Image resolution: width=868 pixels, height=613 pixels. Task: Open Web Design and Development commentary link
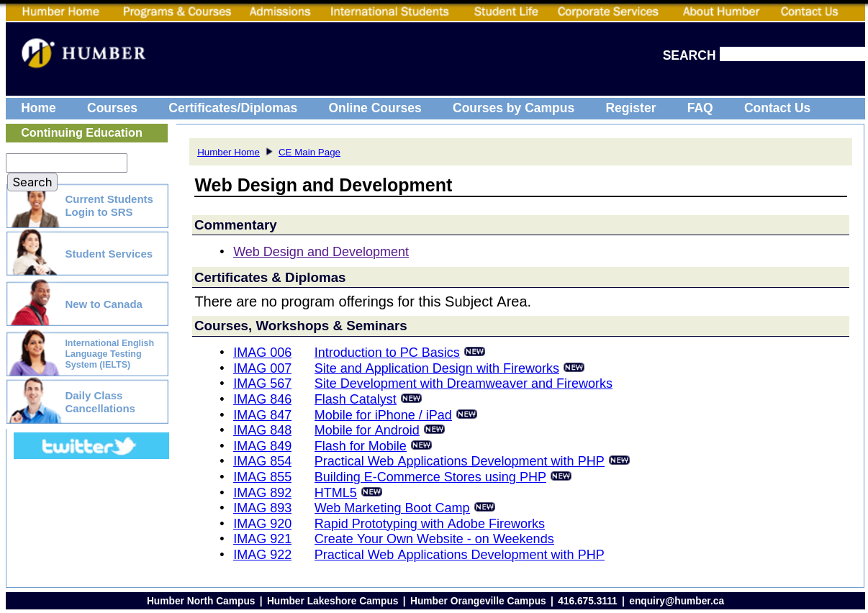pos(321,252)
